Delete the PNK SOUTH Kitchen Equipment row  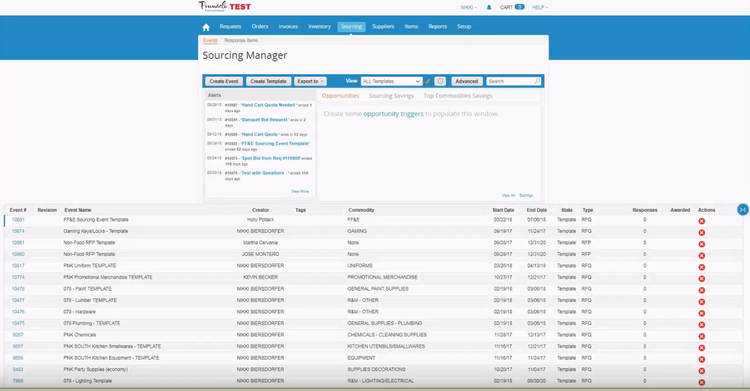[702, 359]
